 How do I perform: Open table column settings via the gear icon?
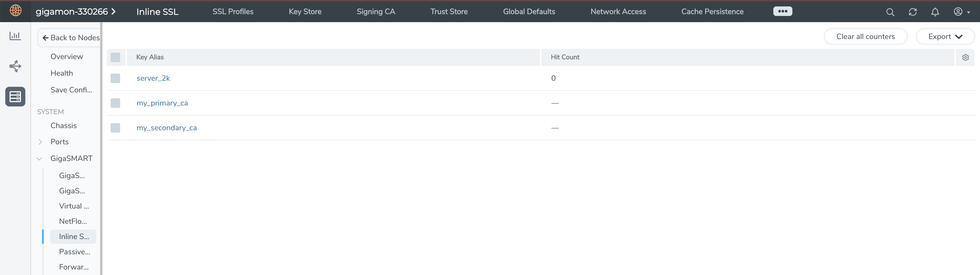click(x=965, y=57)
